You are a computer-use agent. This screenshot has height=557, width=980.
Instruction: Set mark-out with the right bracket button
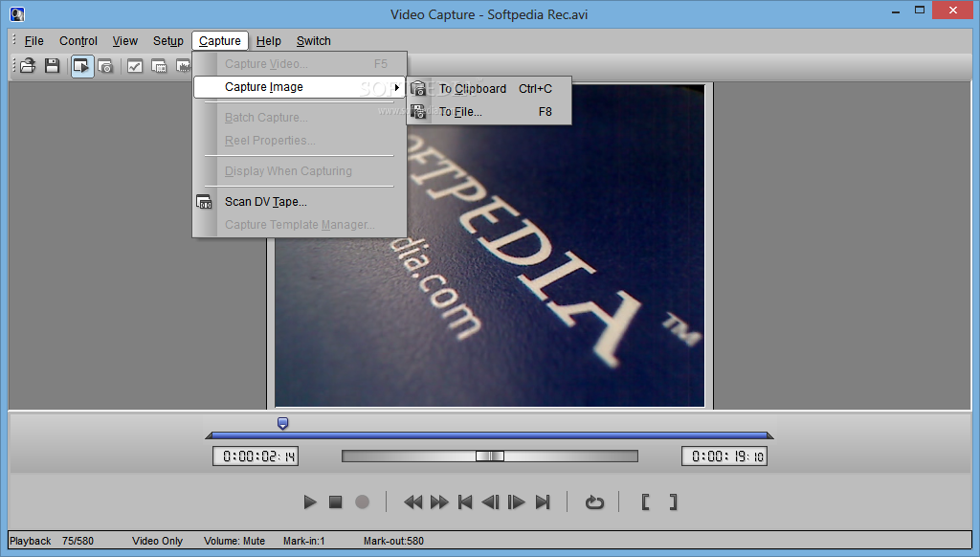(x=673, y=502)
